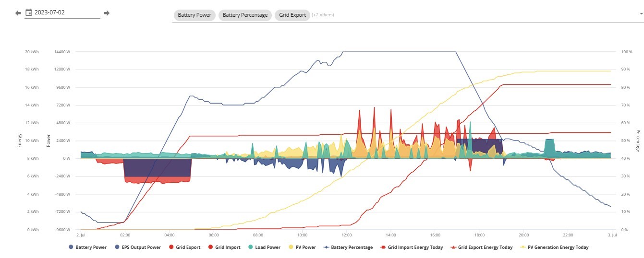Screen dimensions: 644x258
Task: Expand the series selection dropdown arrow
Action: (x=641, y=14)
